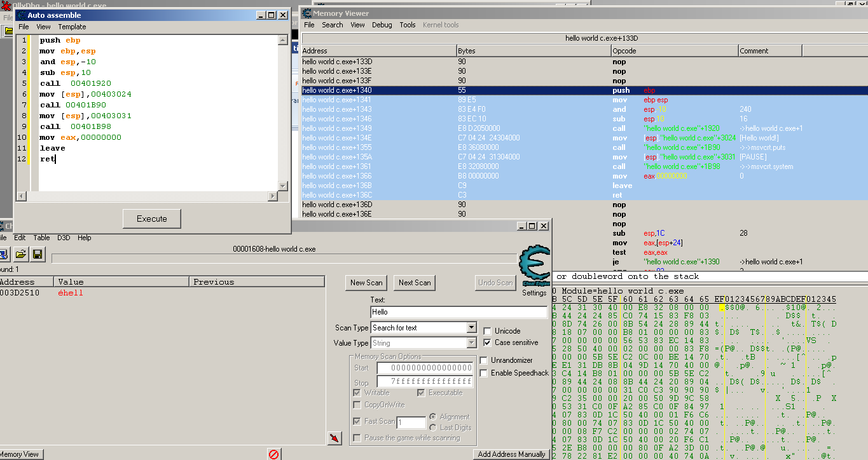Open the Table menu in Cheat Engine

(42, 238)
